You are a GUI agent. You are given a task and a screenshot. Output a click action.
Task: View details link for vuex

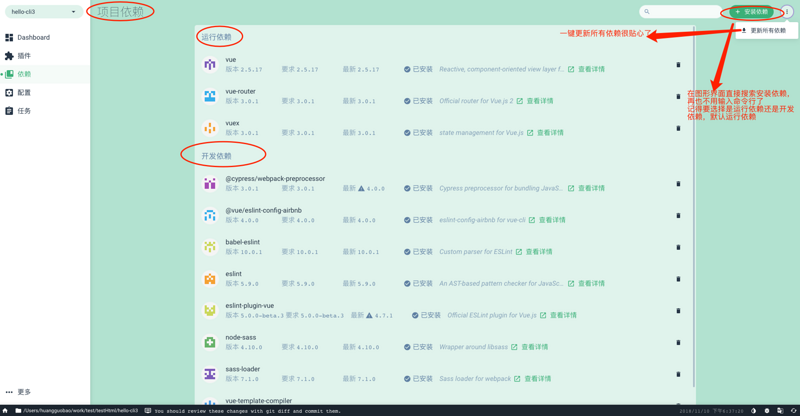click(545, 133)
